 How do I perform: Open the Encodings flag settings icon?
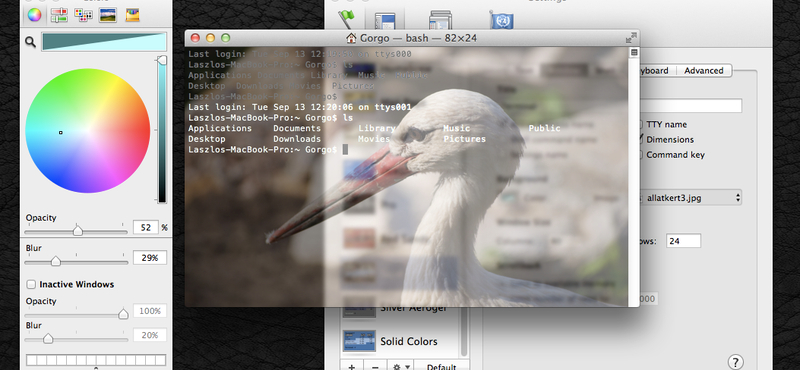tap(502, 20)
